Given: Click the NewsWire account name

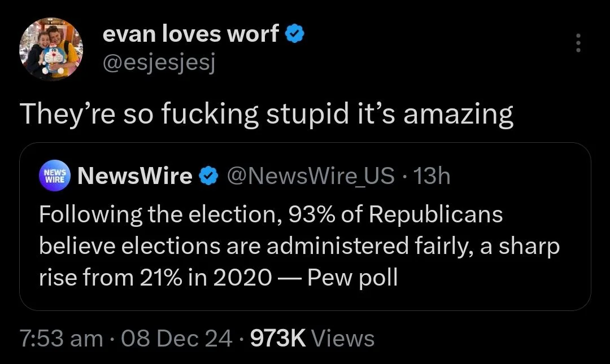Looking at the screenshot, I should [x=135, y=177].
